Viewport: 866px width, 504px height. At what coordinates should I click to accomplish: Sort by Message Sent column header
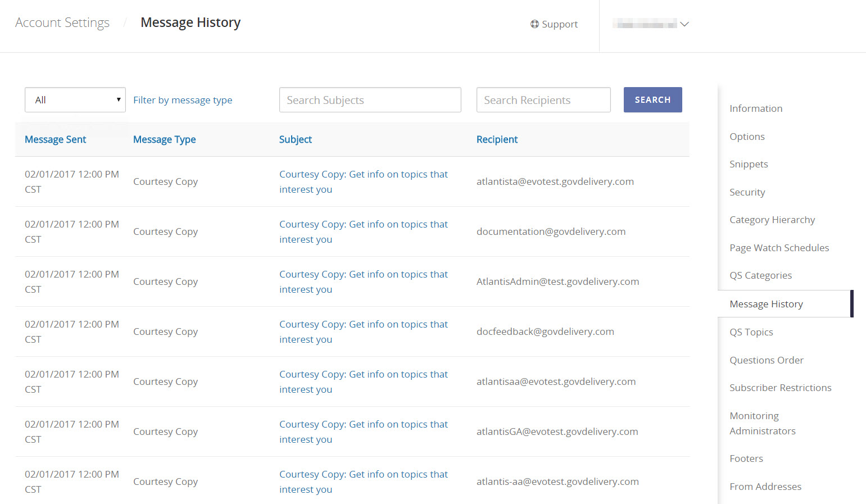click(x=55, y=139)
